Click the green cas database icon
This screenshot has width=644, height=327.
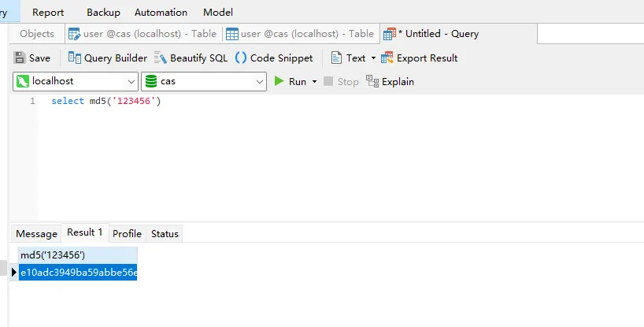pyautogui.click(x=151, y=81)
